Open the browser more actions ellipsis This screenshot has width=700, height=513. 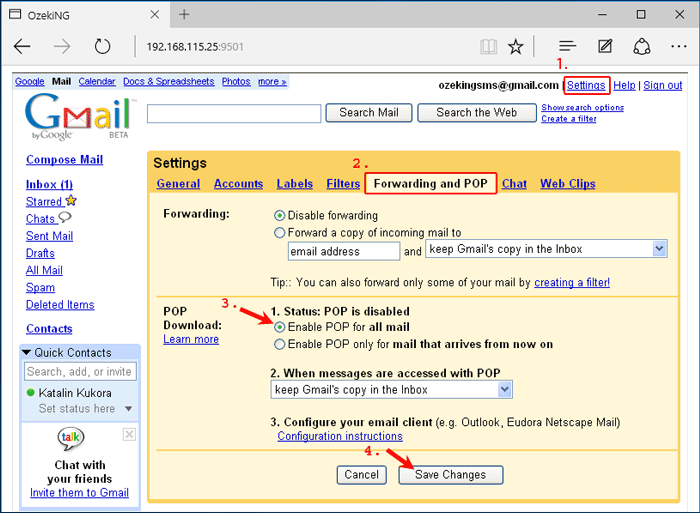click(x=679, y=46)
